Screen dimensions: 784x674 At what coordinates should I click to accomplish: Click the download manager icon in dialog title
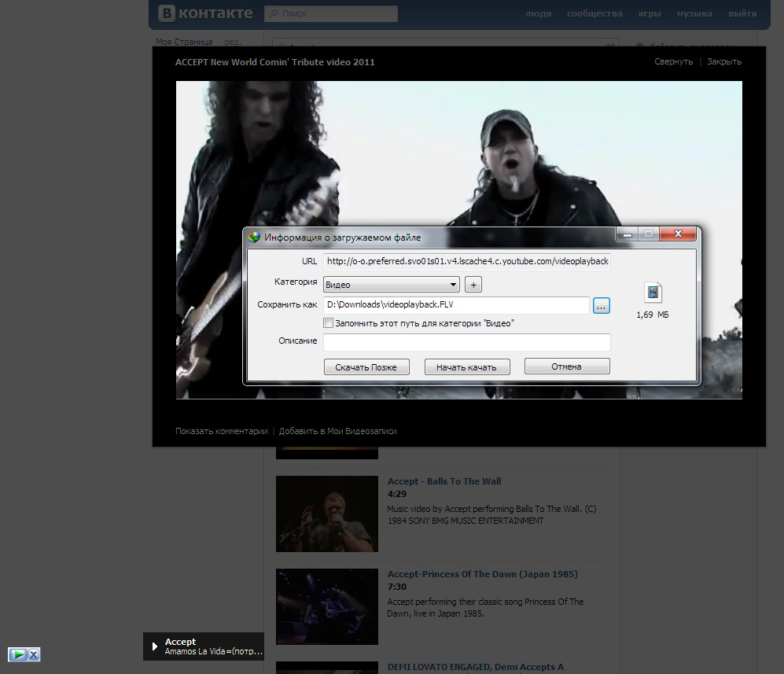click(254, 237)
